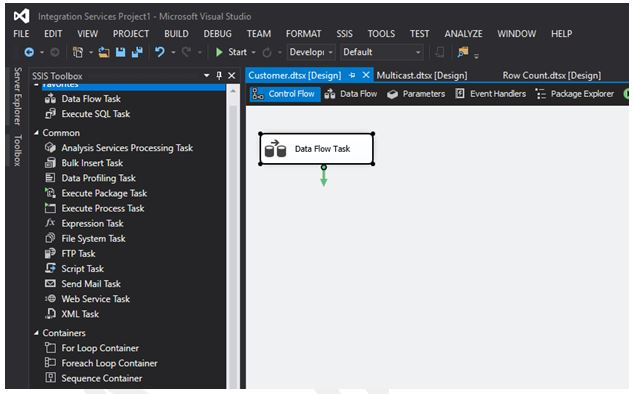Click the Foreach Loop Container icon
The image size is (634, 394).
[x=50, y=363]
